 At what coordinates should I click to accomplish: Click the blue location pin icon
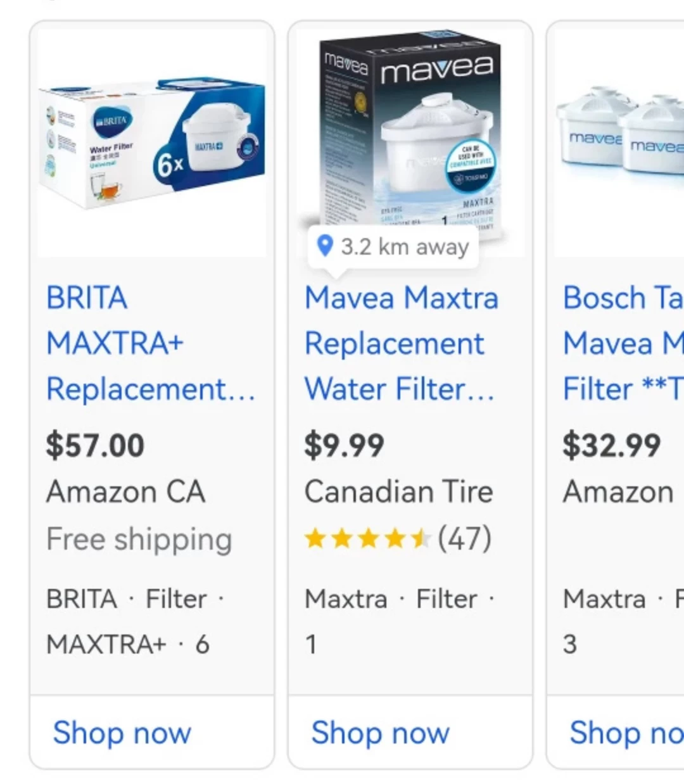324,246
